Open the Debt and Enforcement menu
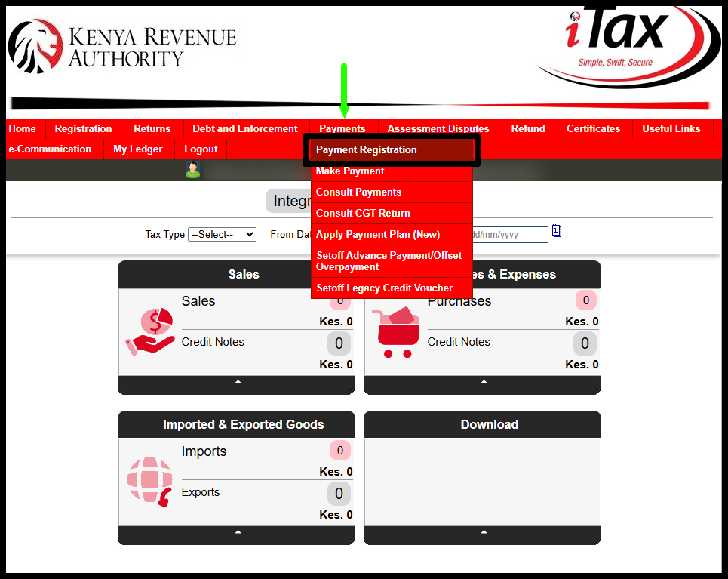This screenshot has height=579, width=728. tap(245, 129)
